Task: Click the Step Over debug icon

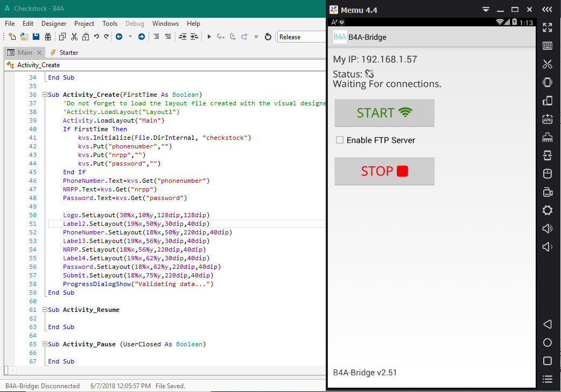Action: (x=233, y=37)
